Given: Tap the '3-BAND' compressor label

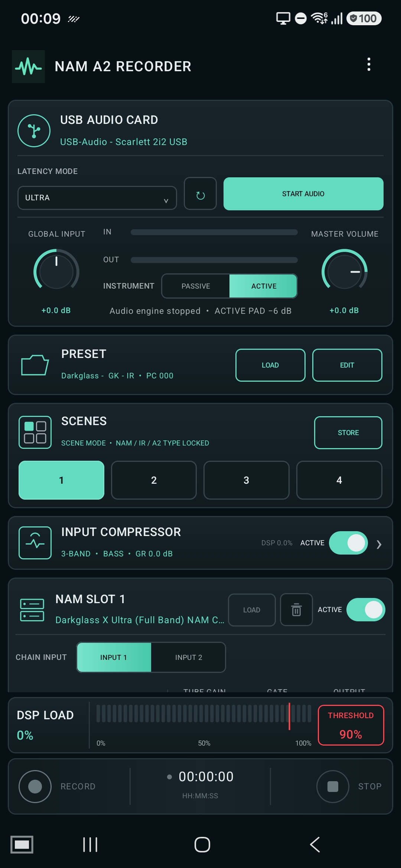Looking at the screenshot, I should coord(76,554).
